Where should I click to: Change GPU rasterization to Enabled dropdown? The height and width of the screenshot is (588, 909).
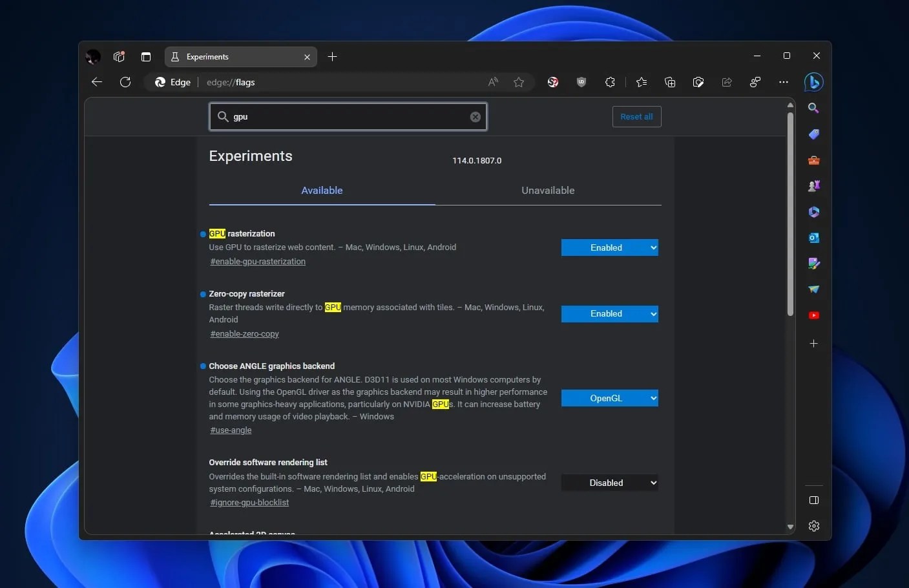click(x=609, y=247)
